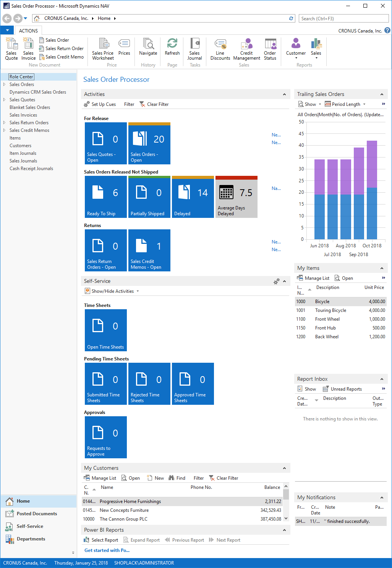Expand the Sales Return Orders tree node
Screen dimensions: 392x568
[4, 123]
